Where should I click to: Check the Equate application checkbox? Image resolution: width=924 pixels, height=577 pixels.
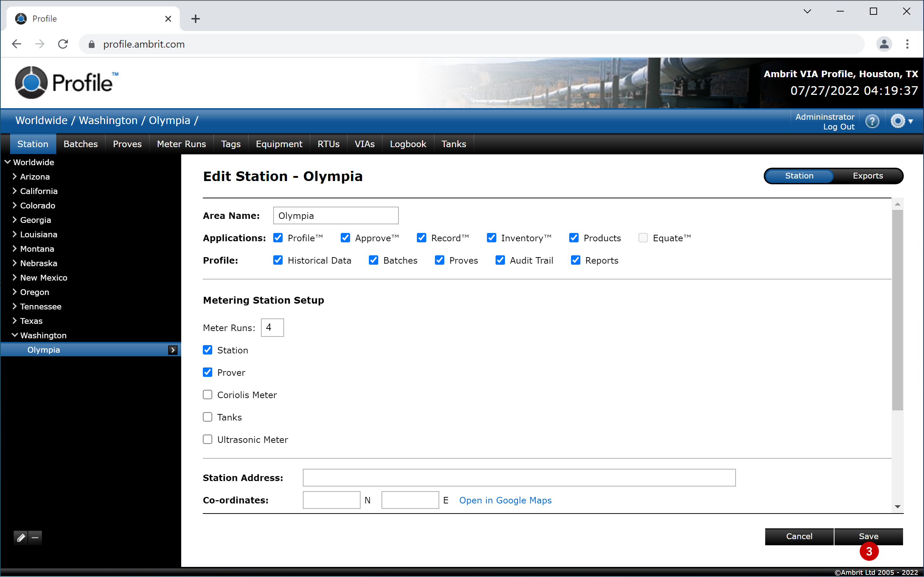pyautogui.click(x=643, y=238)
